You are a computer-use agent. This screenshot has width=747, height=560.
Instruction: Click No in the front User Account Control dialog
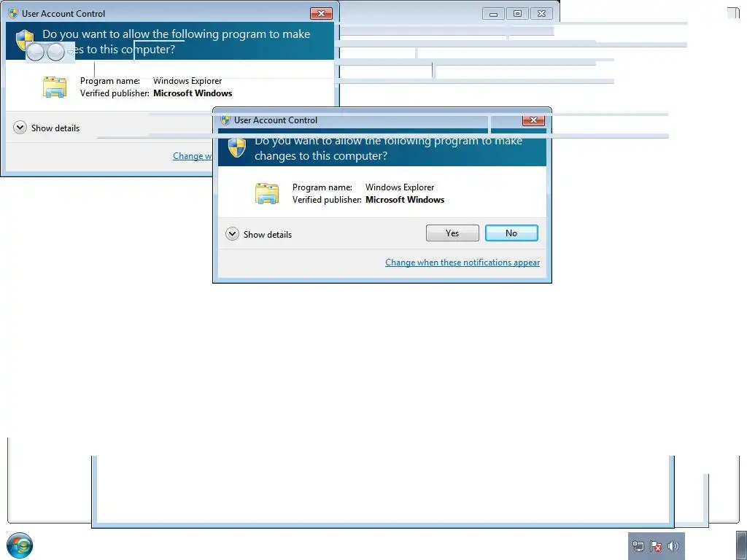[x=511, y=233]
